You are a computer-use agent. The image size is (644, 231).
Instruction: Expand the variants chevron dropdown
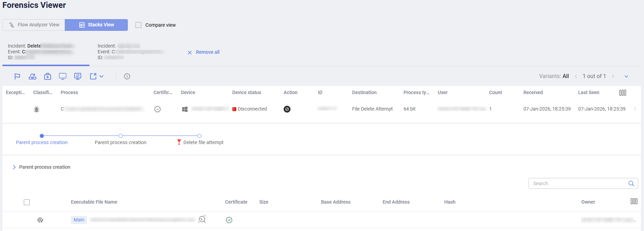click(x=626, y=76)
